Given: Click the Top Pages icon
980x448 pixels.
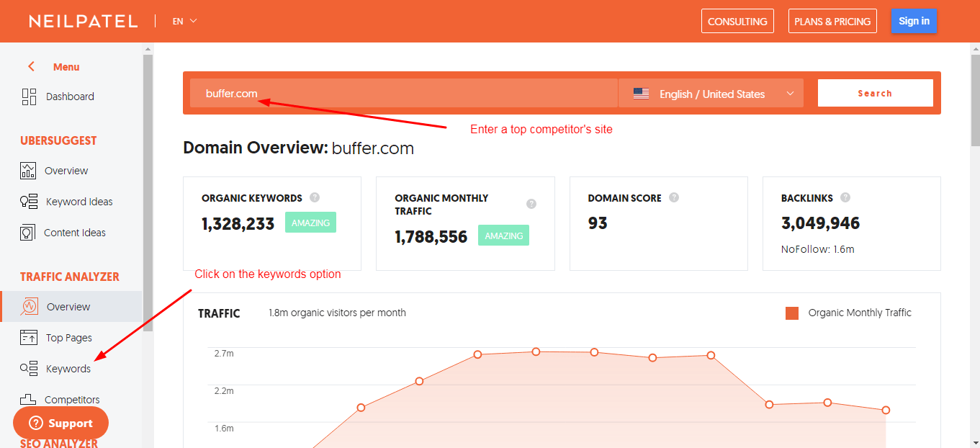Looking at the screenshot, I should pos(29,337).
